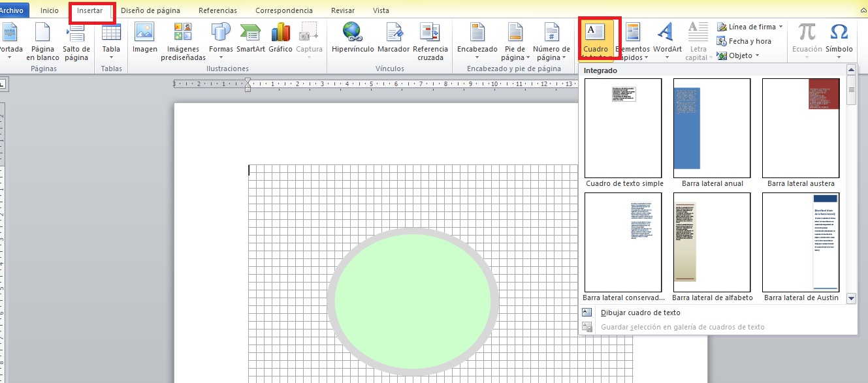Open the WordArt gallery dropdown
This screenshot has height=383, width=868.
coord(667,40)
